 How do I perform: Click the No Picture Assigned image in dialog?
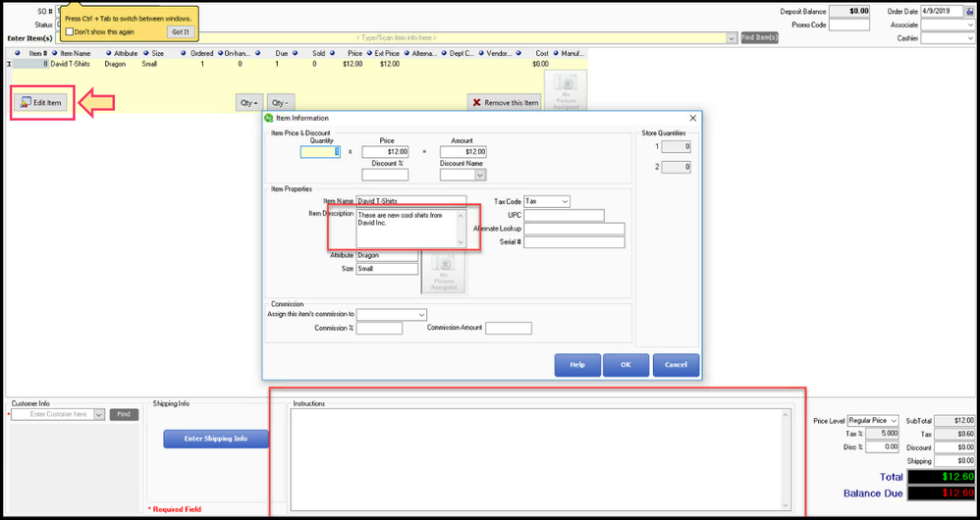444,273
